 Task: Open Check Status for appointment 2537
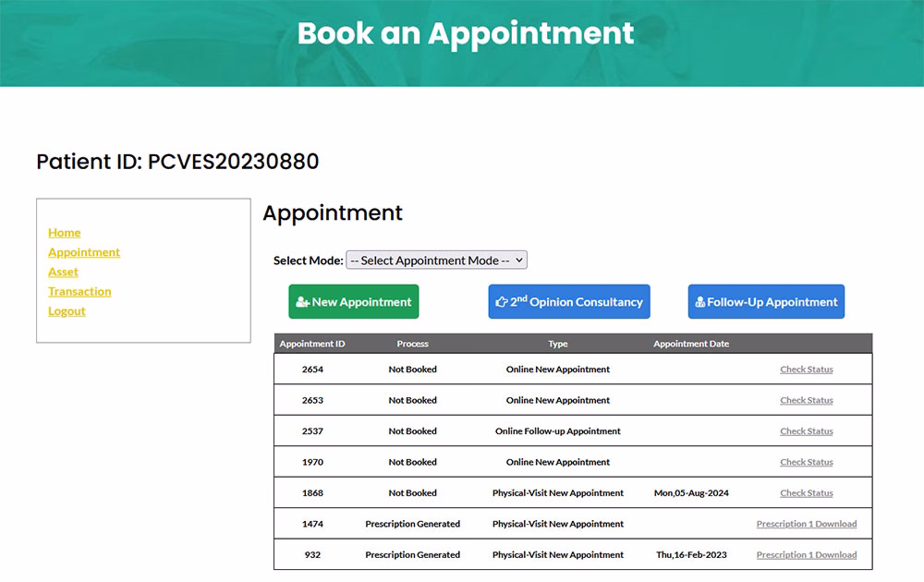click(806, 430)
